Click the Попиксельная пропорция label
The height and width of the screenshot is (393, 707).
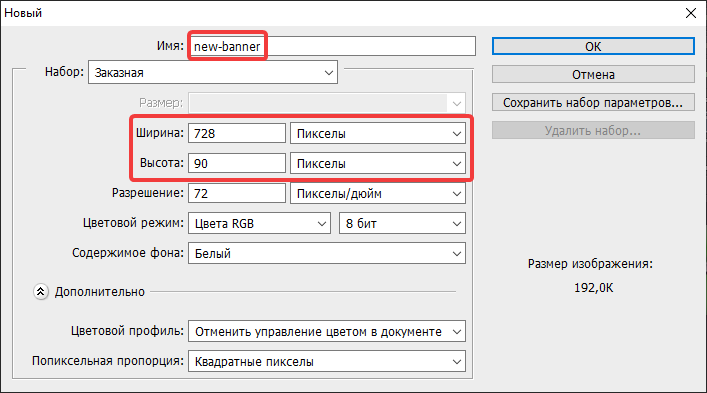coord(108,361)
